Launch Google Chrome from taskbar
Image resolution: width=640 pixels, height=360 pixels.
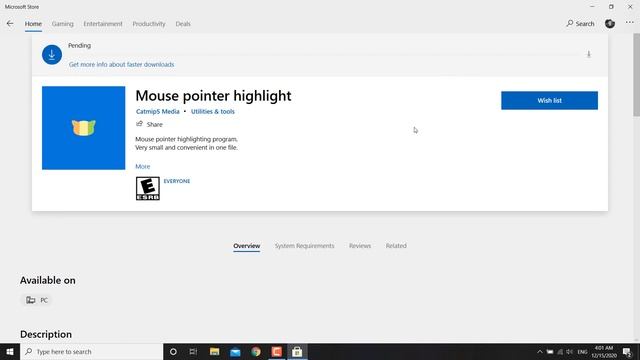(256, 351)
